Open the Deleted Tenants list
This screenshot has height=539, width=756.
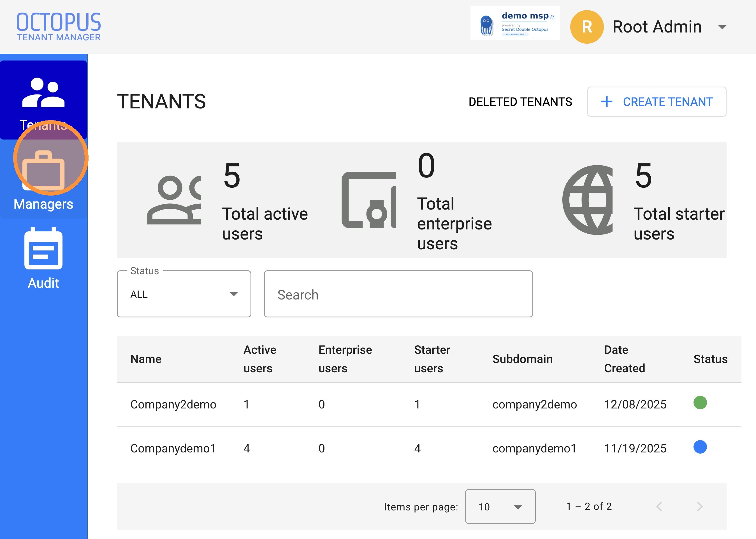pos(520,102)
